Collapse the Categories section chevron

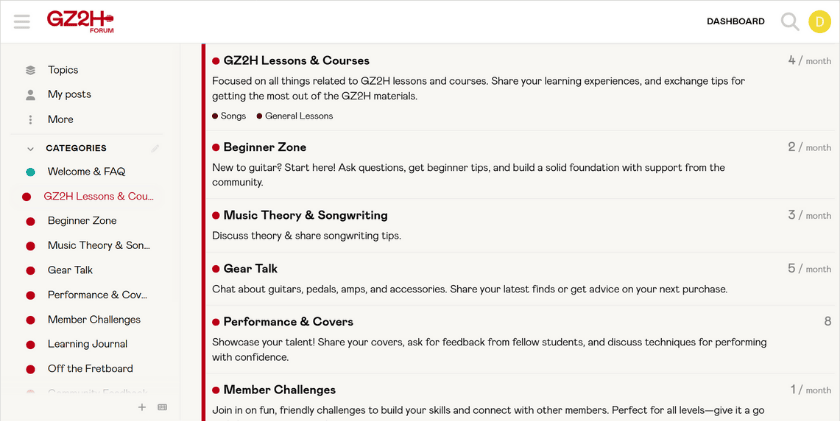(x=30, y=148)
